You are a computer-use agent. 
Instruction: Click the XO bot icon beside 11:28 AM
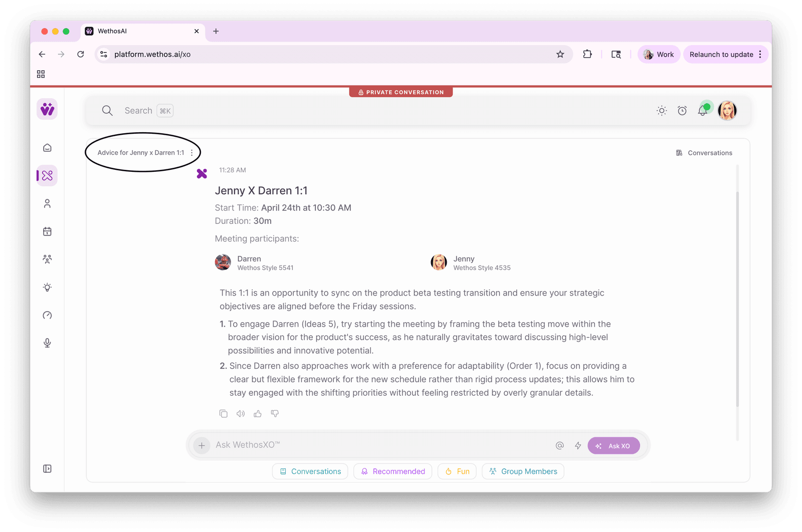[x=202, y=174]
